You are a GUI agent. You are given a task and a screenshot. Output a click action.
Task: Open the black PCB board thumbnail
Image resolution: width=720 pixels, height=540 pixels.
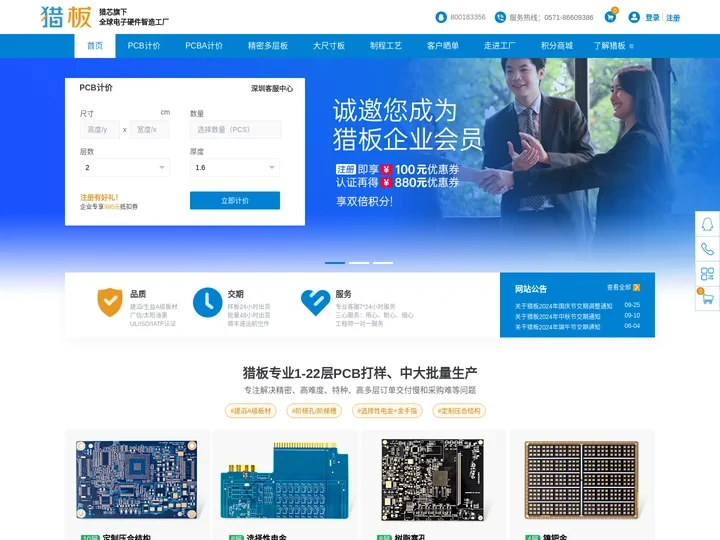(x=433, y=480)
